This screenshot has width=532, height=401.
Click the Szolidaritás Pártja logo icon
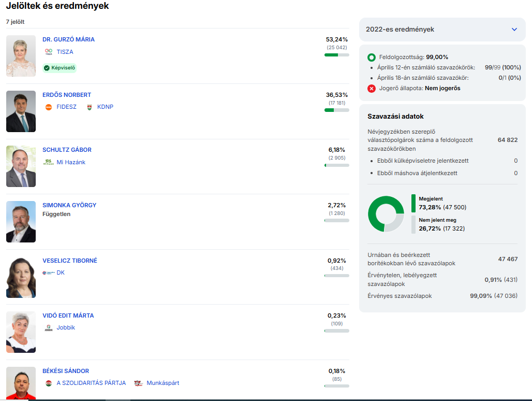(x=49, y=383)
